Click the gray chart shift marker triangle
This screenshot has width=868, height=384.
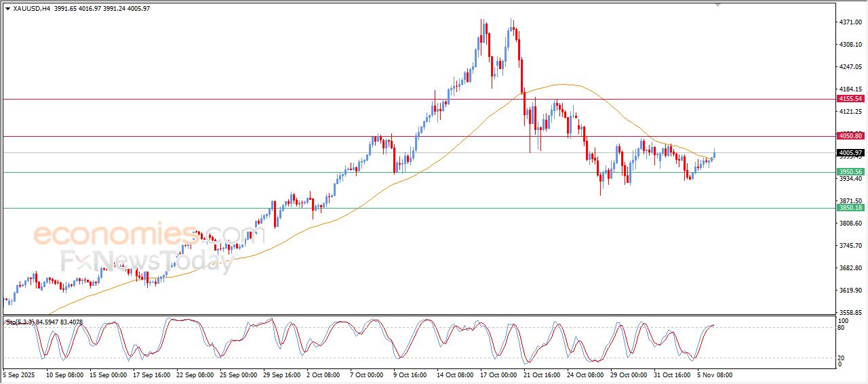point(718,5)
